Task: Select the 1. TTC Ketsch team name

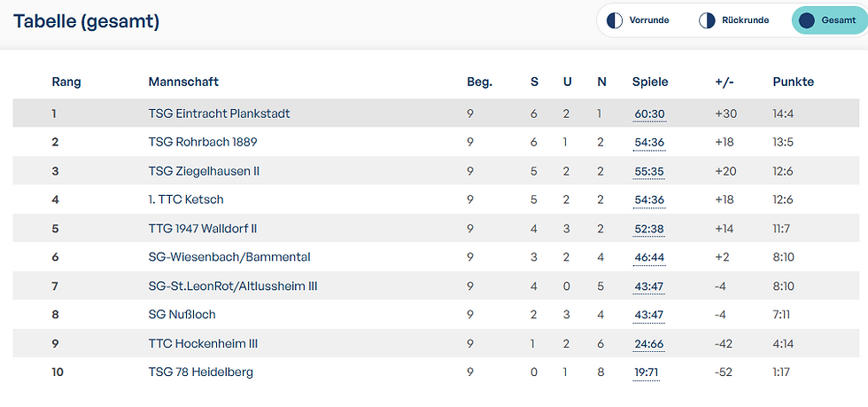Action: coord(186,200)
